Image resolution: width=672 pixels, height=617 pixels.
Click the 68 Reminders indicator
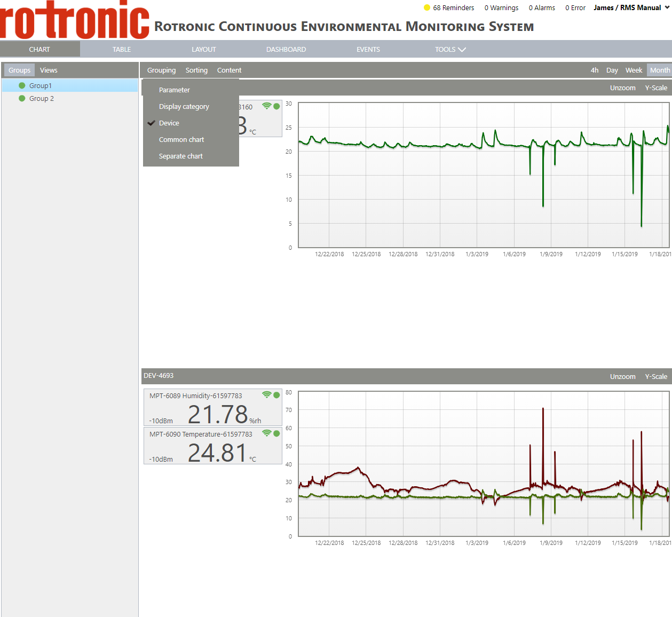(x=449, y=7)
